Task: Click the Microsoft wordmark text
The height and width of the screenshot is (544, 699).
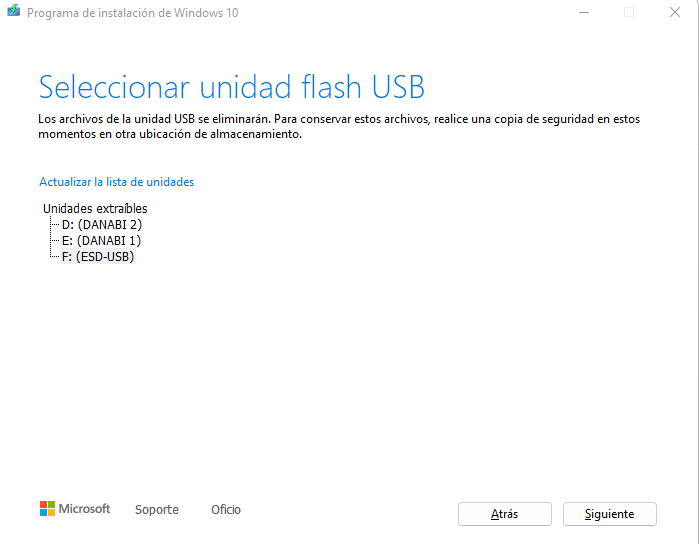Action: [84, 508]
